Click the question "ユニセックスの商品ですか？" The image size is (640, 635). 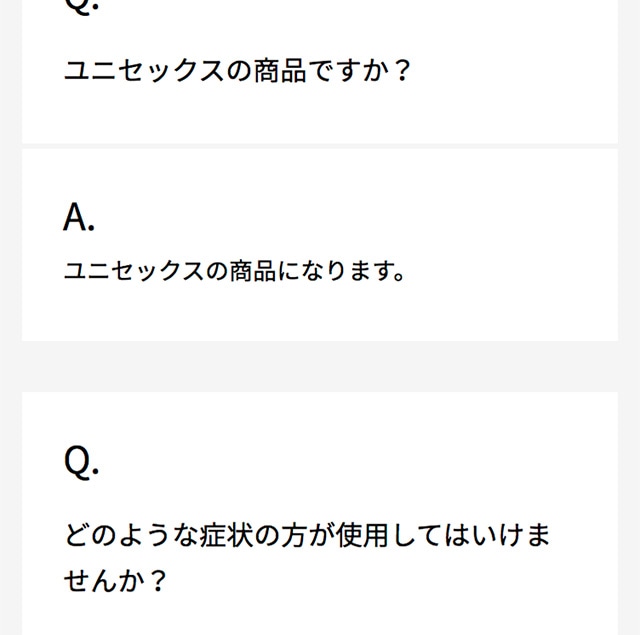[x=237, y=72]
